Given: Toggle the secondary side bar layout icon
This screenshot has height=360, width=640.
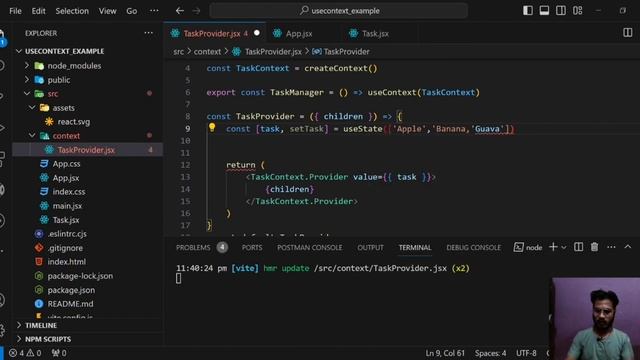Looking at the screenshot, I should pos(561,11).
